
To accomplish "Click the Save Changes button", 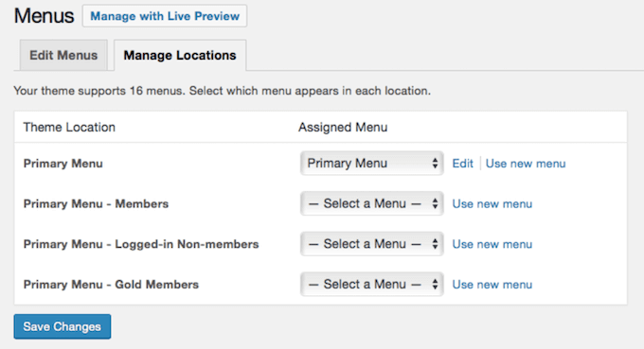I will (x=62, y=326).
